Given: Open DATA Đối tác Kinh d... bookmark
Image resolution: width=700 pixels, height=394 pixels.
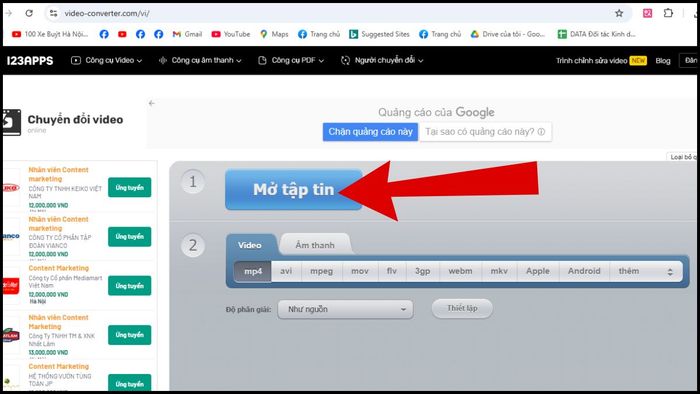Looking at the screenshot, I should tap(596, 34).
